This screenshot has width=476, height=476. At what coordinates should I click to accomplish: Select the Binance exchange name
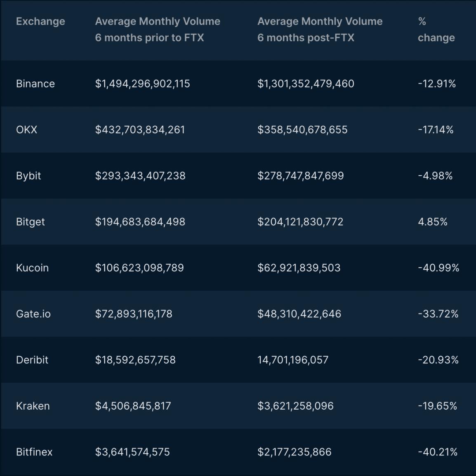[35, 84]
